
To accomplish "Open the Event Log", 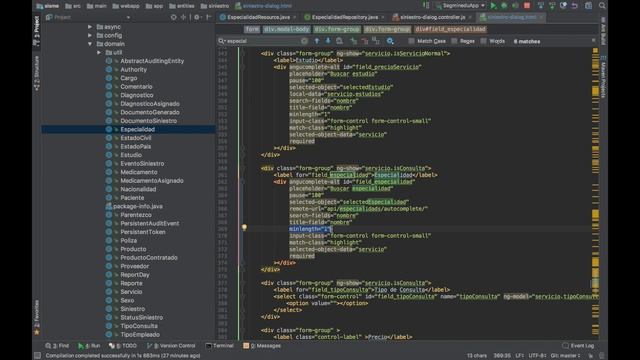I will tap(578, 346).
